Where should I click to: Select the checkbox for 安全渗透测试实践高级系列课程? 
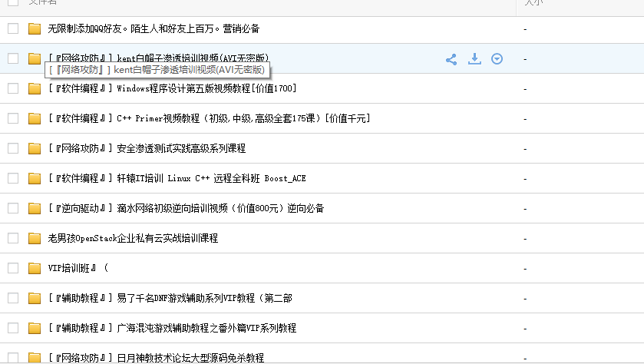[x=13, y=148]
